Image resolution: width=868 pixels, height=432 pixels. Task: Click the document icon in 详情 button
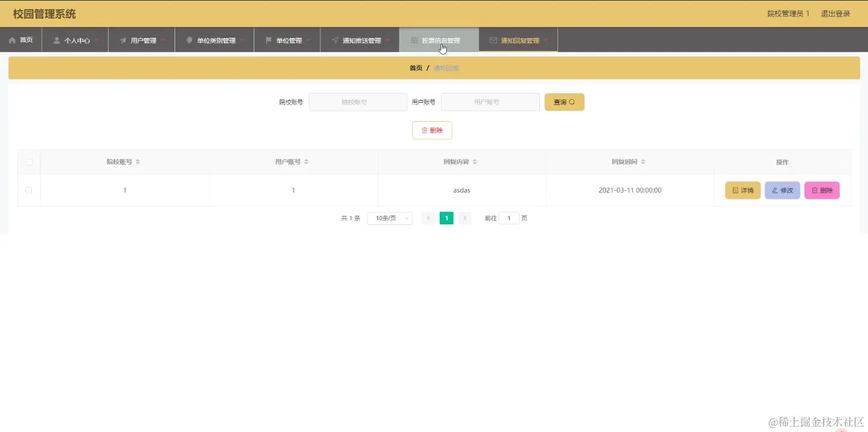point(735,190)
